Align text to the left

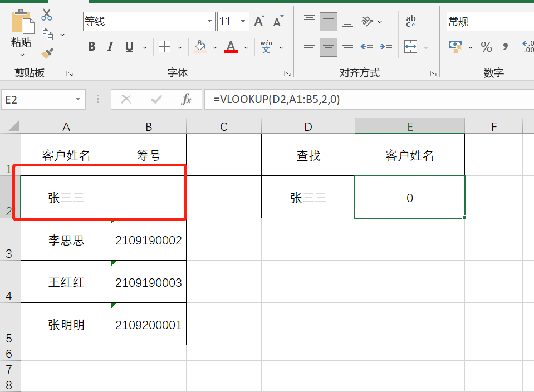click(x=310, y=47)
